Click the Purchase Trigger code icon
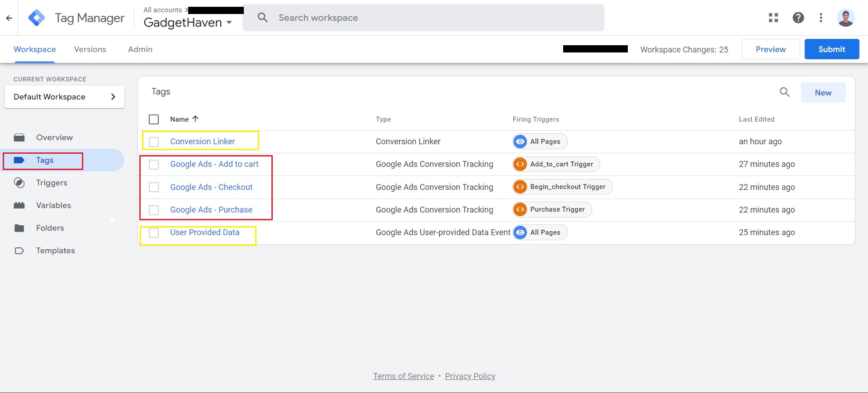 [521, 209]
